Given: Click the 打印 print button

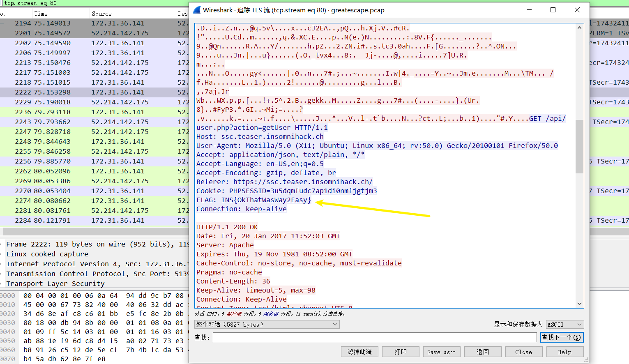Looking at the screenshot, I should tap(401, 352).
